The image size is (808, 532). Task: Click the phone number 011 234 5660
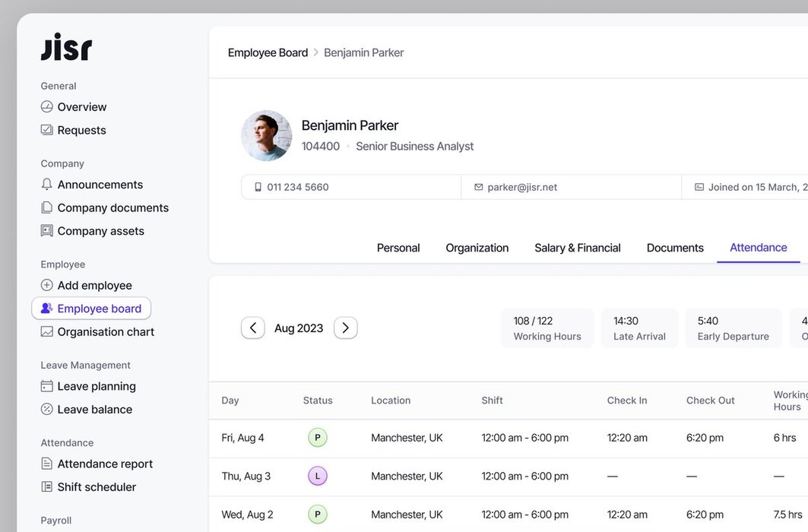[x=298, y=187]
